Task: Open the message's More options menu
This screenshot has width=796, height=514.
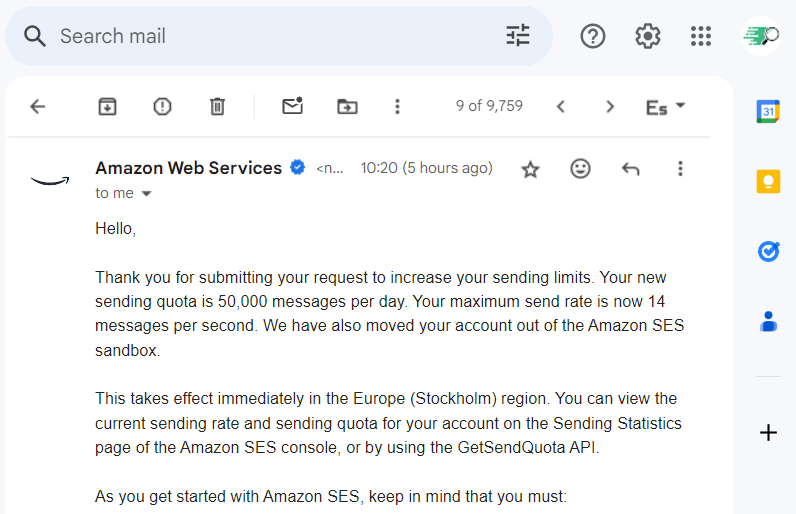Action: pos(680,169)
